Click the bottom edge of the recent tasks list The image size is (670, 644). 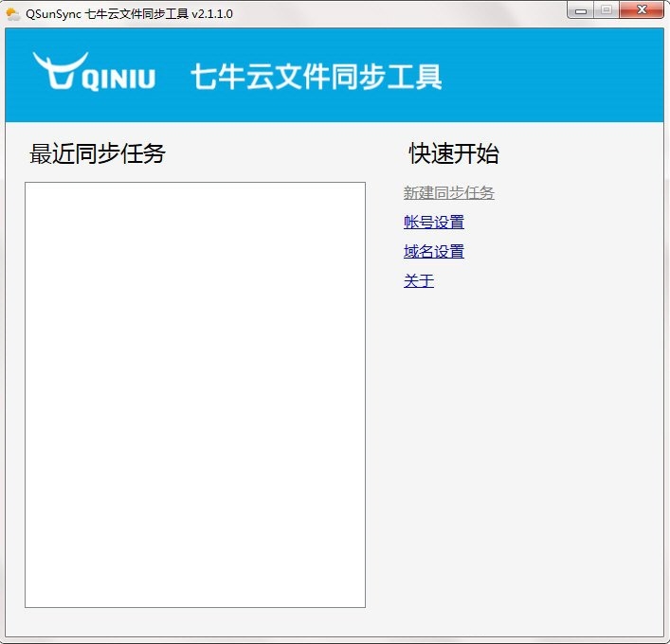pos(194,606)
